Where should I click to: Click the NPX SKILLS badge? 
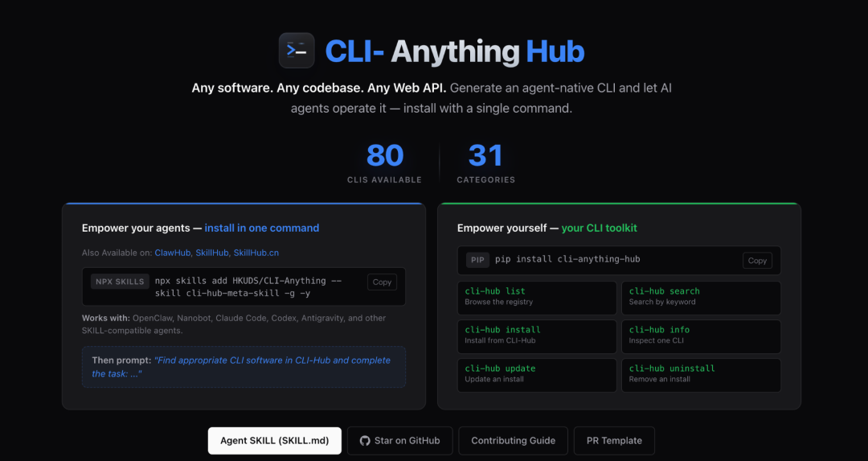click(x=120, y=282)
